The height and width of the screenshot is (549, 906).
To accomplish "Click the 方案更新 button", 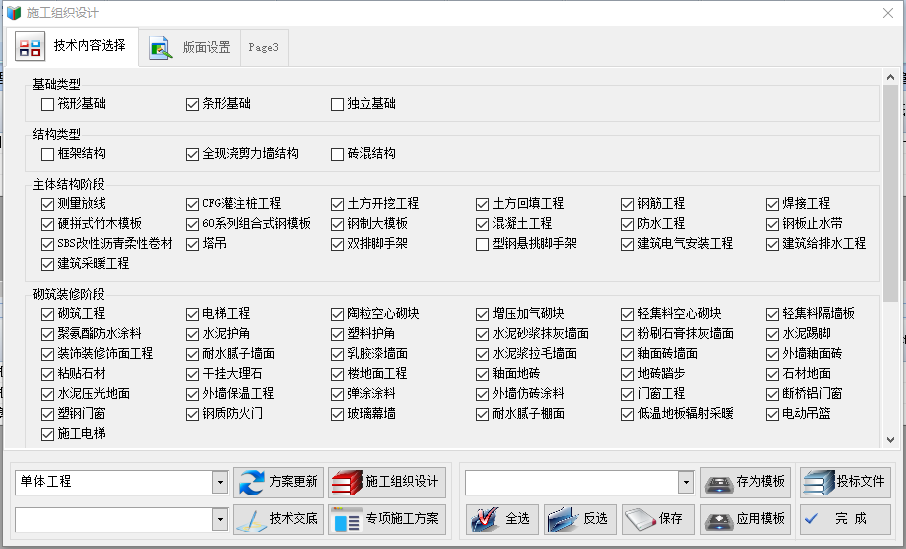I will (279, 482).
